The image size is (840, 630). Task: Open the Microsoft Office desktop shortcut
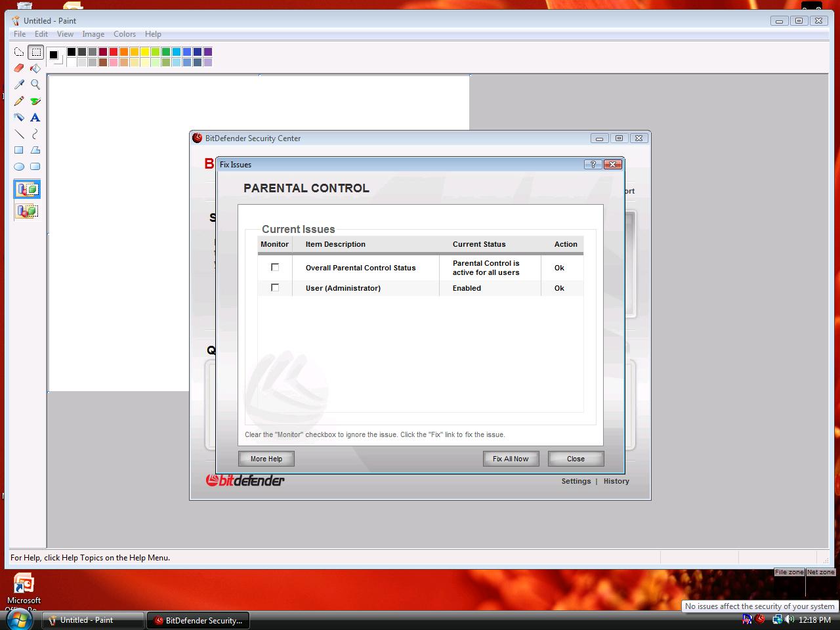click(x=24, y=592)
